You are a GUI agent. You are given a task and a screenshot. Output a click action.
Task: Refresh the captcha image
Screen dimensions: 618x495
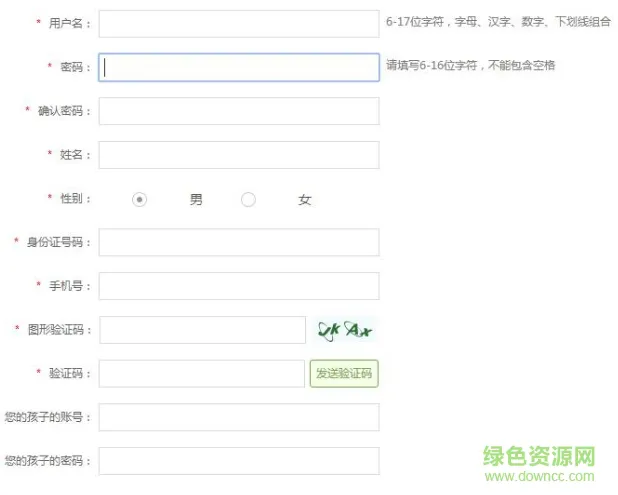(344, 330)
